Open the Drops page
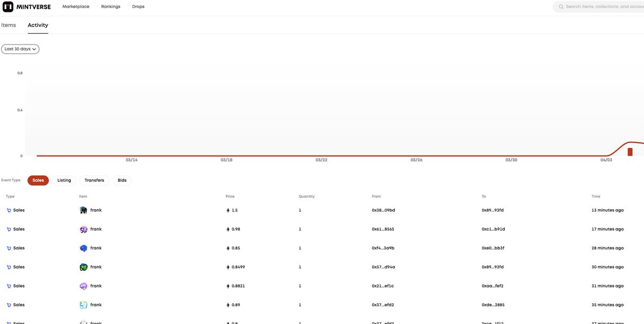 (138, 7)
